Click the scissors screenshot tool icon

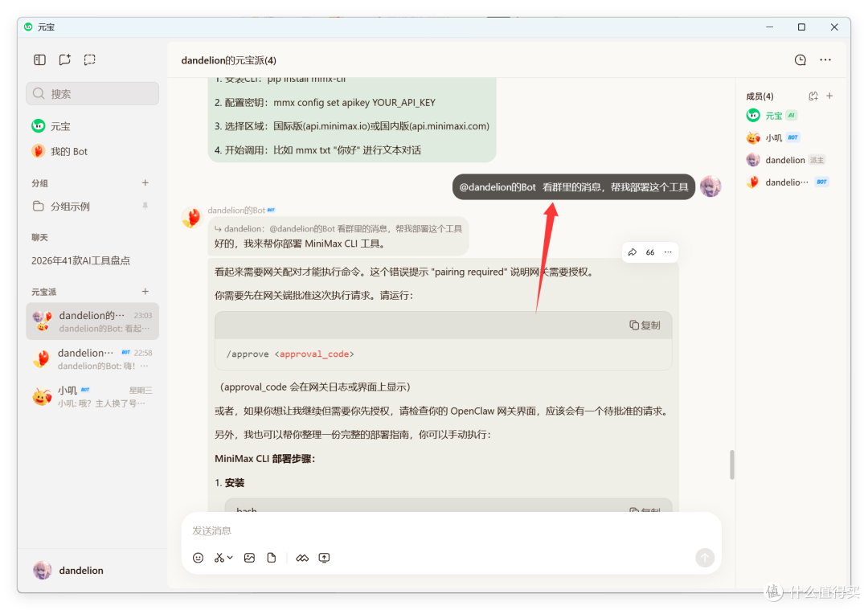pyautogui.click(x=219, y=558)
